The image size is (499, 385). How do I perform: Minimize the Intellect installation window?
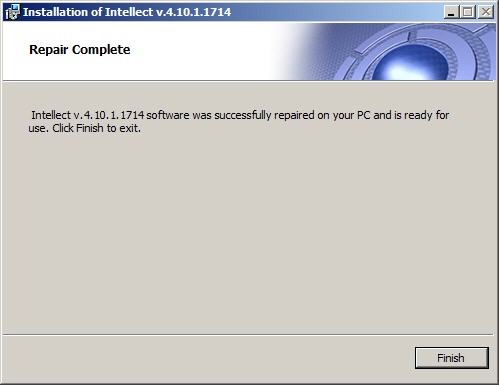coord(451,12)
